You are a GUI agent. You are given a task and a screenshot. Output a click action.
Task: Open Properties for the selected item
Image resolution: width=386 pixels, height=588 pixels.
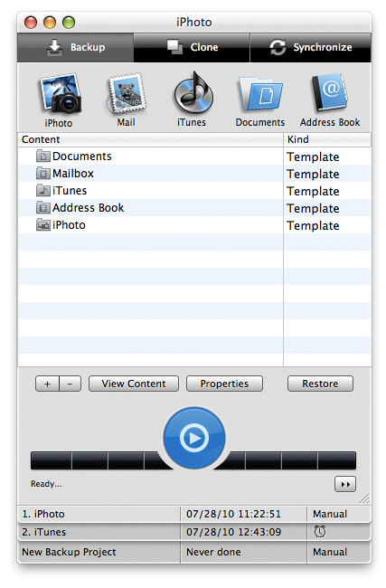(x=224, y=384)
